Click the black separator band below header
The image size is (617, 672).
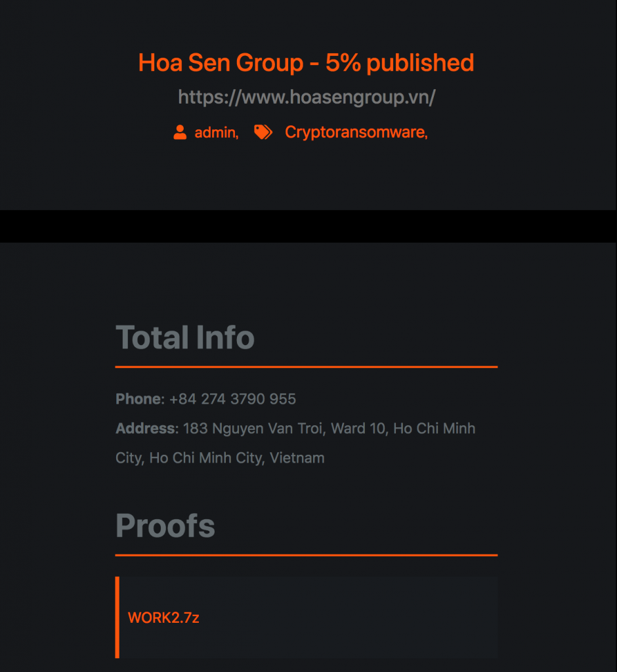click(x=308, y=226)
